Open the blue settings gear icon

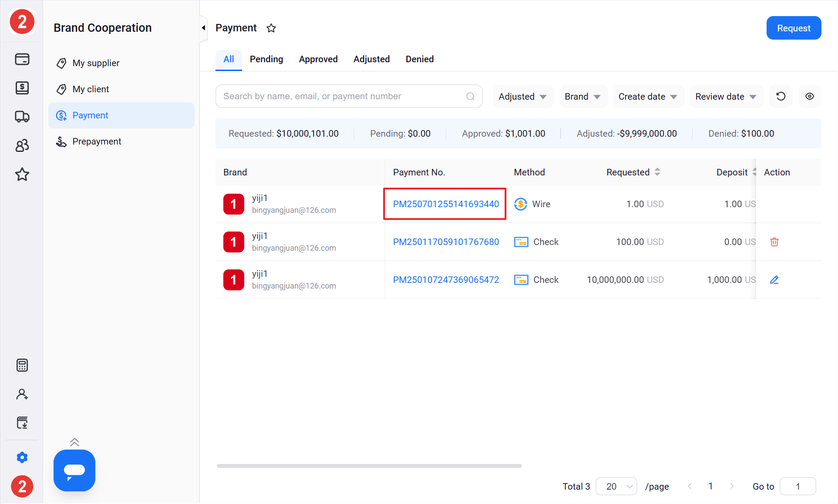[x=22, y=457]
